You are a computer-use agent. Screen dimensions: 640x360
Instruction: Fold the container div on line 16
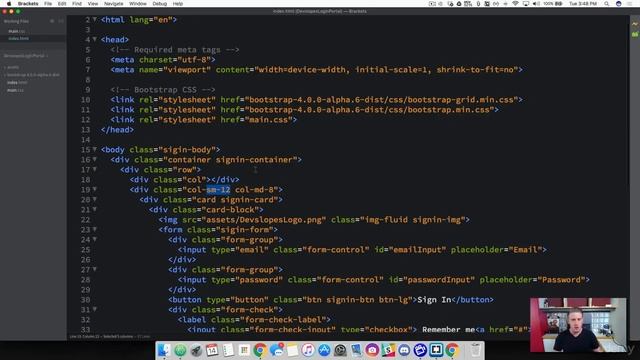click(95, 160)
